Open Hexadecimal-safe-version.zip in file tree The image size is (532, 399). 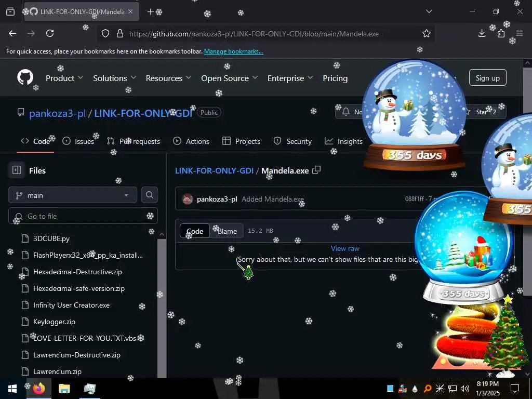pyautogui.click(x=79, y=288)
